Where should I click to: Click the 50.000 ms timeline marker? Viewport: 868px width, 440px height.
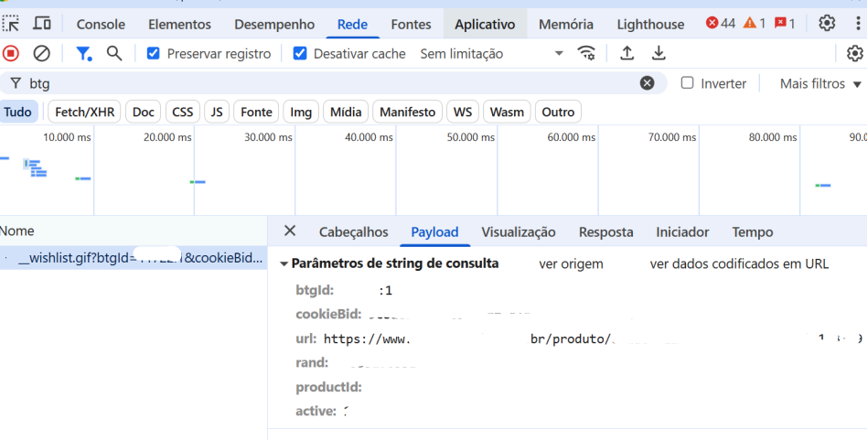pos(470,136)
